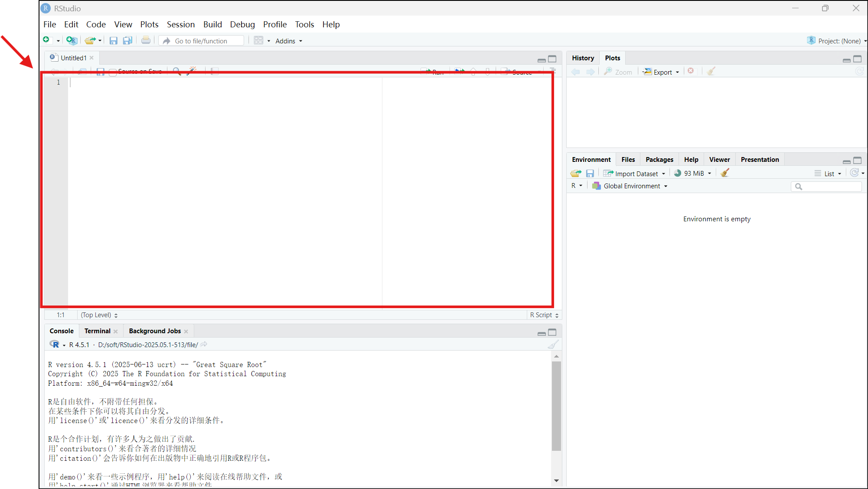The image size is (868, 489).
Task: Save the current file with floppy icon
Action: 100,72
